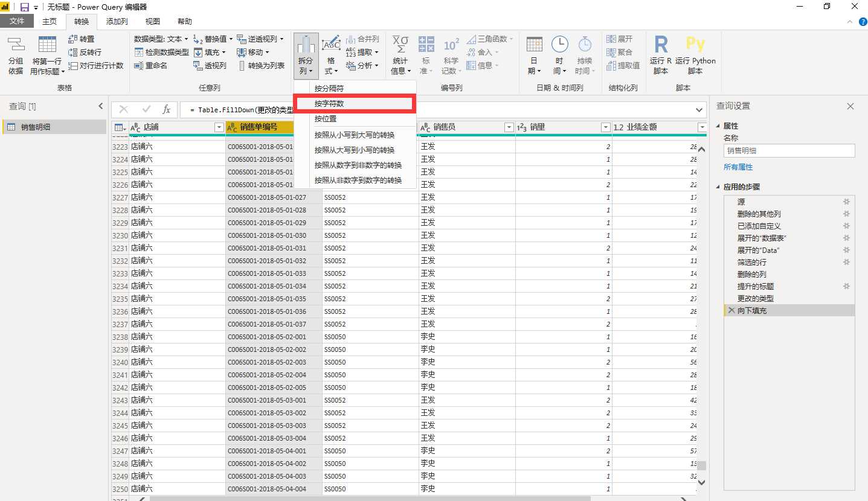This screenshot has width=868, height=501.
Task: Collapse the 查询 queries pane
Action: pyautogui.click(x=101, y=106)
